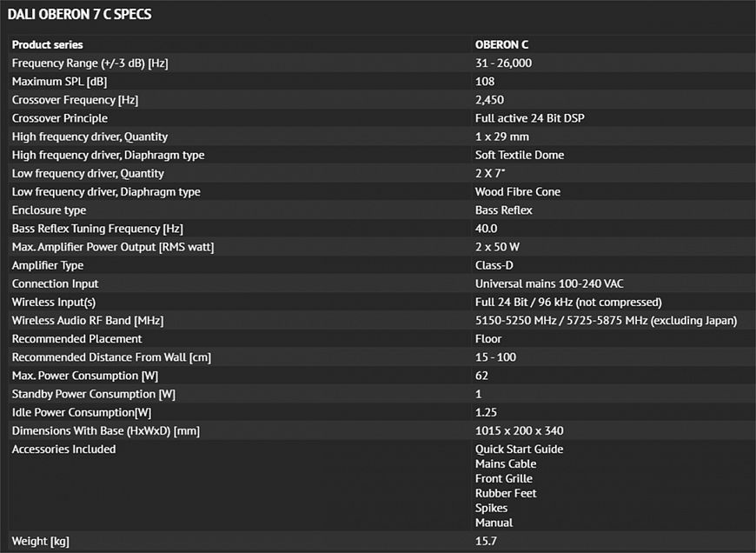This screenshot has width=756, height=553.
Task: Click the Universal mains 100-240 VAC value
Action: pos(549,283)
